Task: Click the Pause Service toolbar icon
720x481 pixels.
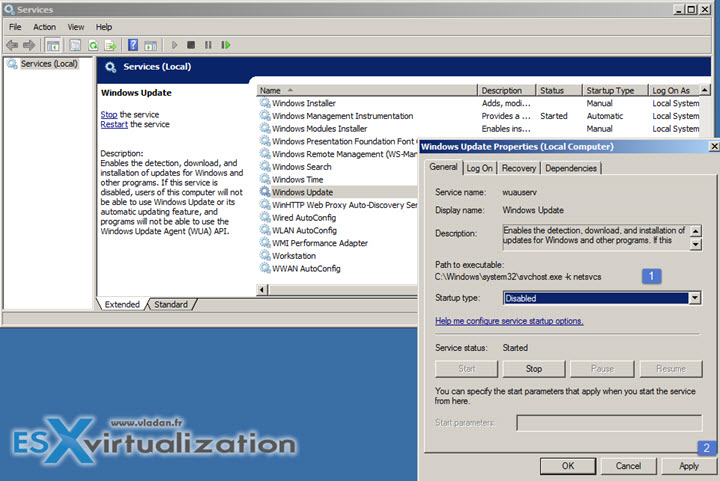Action: click(208, 45)
